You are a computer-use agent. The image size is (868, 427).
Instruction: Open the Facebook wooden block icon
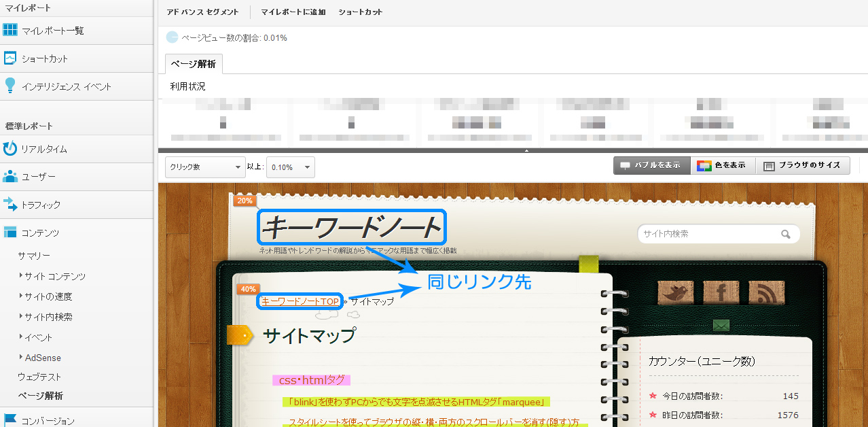721,293
